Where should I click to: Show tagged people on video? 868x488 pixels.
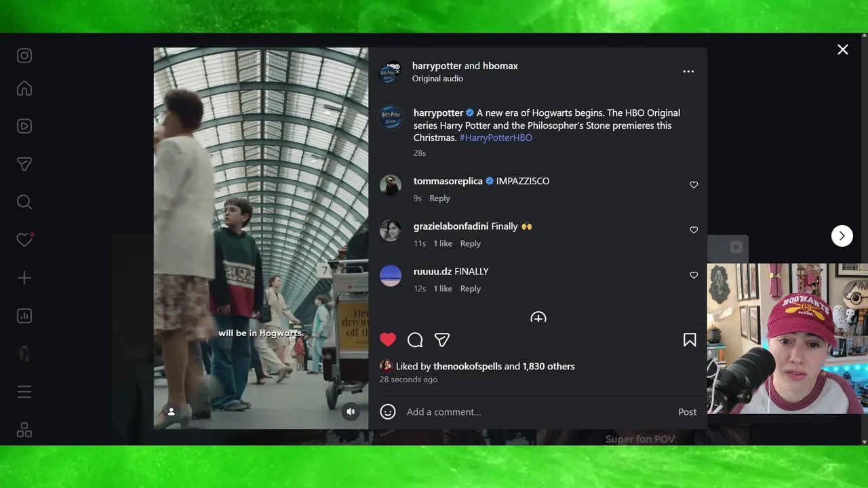(172, 411)
